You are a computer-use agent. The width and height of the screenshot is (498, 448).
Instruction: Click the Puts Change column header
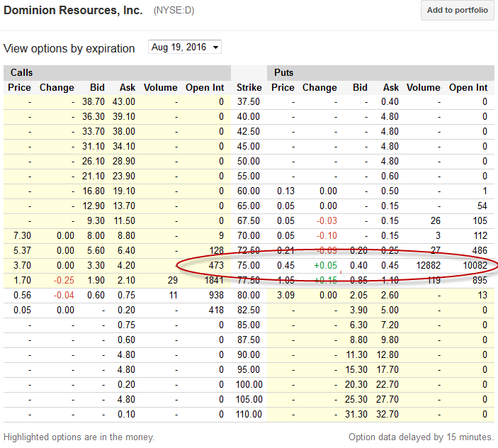click(x=319, y=87)
